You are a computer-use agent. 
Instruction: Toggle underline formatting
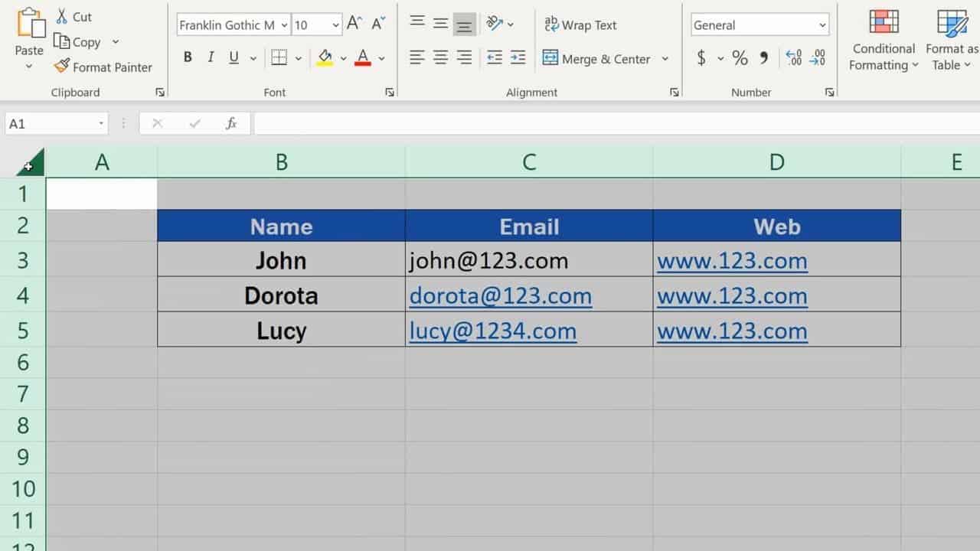[x=232, y=57]
